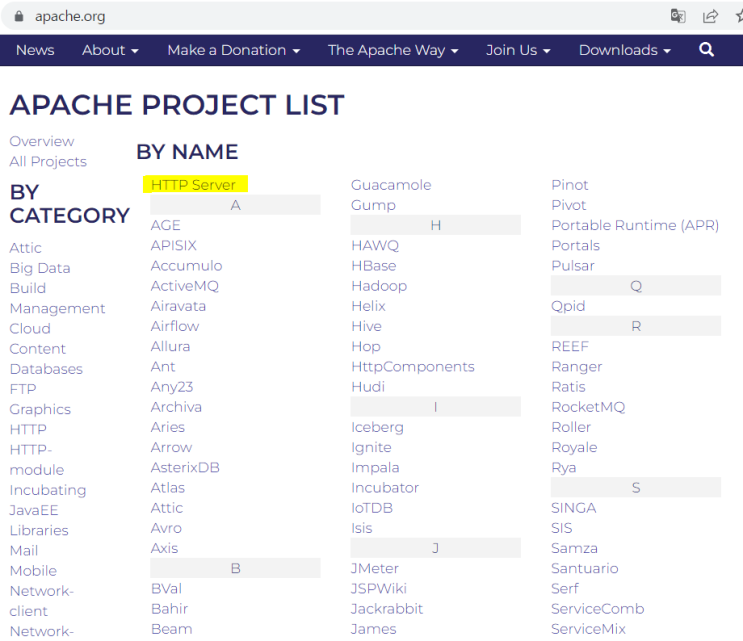Click the apache.org address bar URL

70,16
